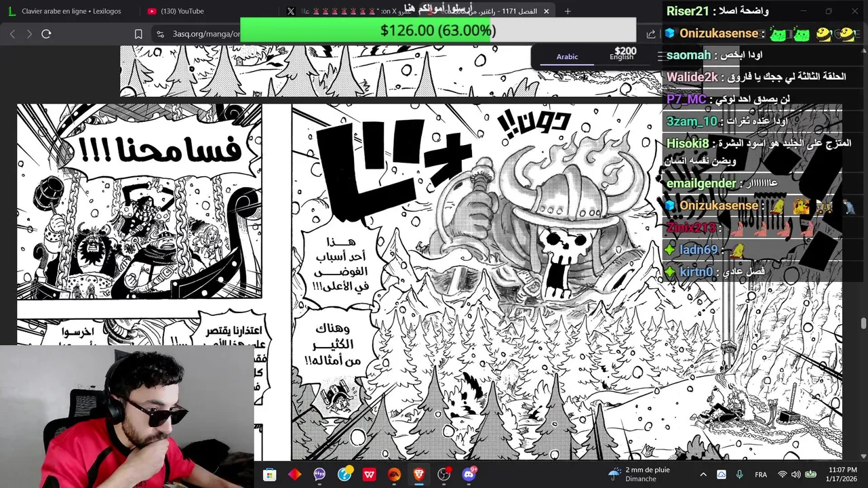Open the purple chat app on taskbar

tap(319, 474)
